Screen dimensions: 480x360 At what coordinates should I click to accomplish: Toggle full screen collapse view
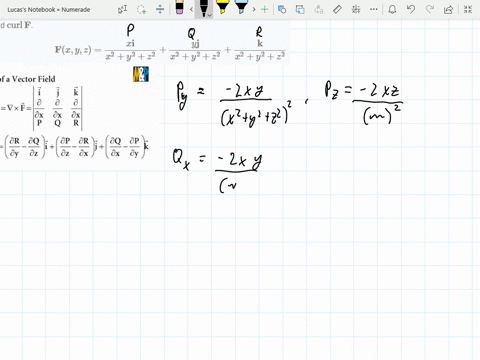click(x=468, y=9)
